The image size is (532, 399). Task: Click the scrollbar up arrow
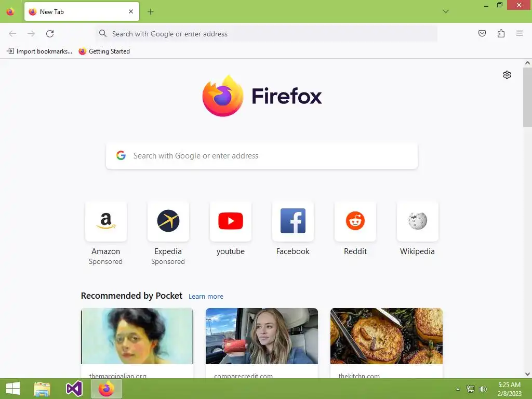527,63
